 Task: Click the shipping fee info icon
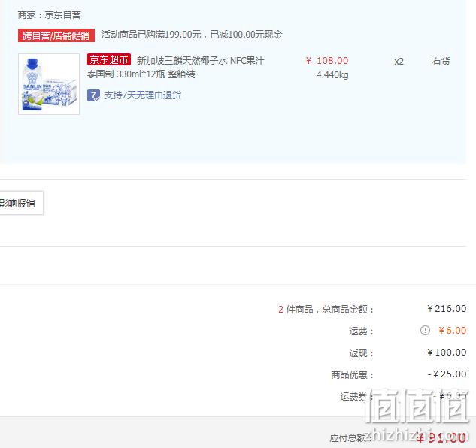pos(425,330)
